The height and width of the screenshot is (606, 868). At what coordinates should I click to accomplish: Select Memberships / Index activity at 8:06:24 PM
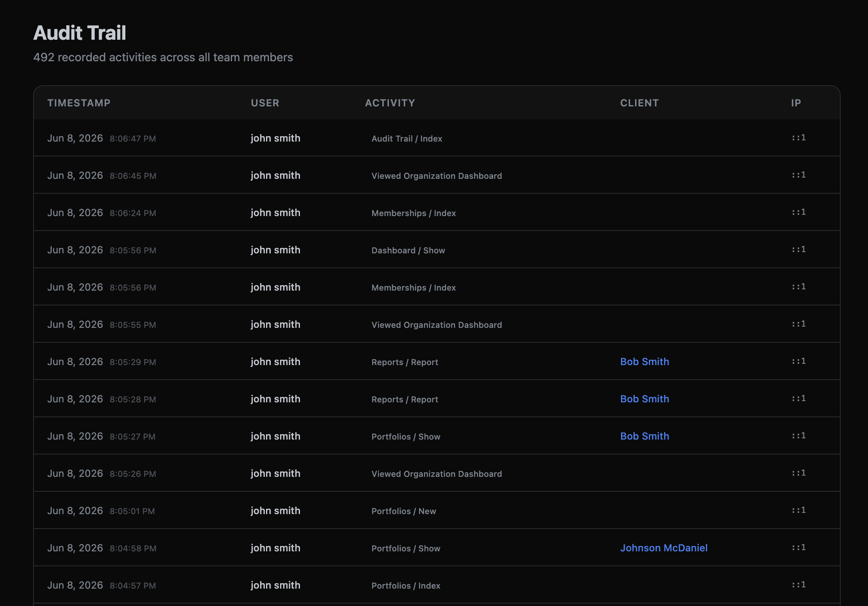coord(414,213)
